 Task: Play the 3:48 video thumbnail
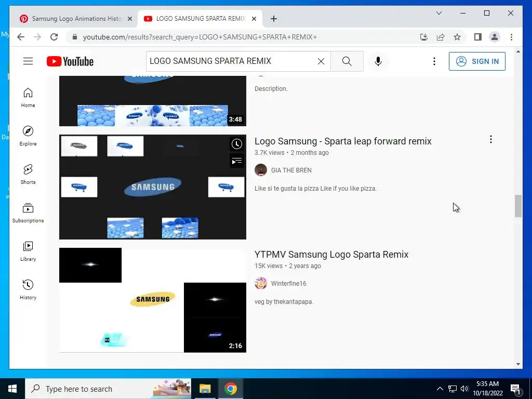pyautogui.click(x=152, y=101)
